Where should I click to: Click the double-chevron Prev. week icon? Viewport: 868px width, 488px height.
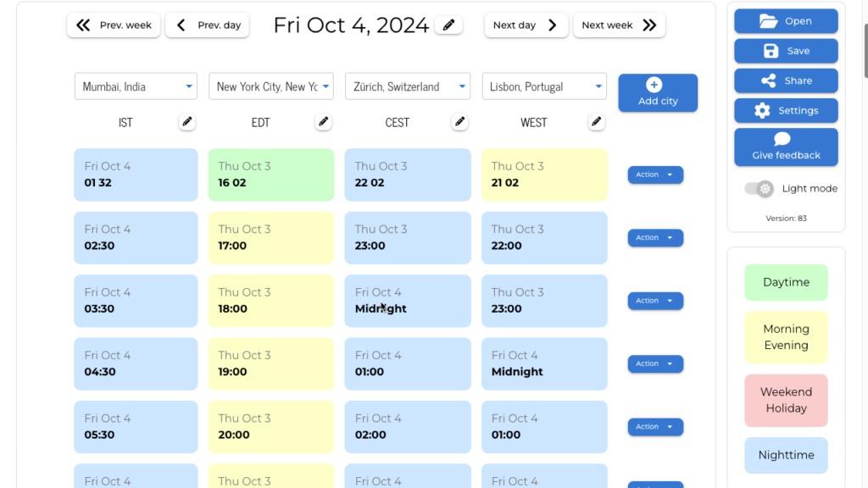click(82, 25)
